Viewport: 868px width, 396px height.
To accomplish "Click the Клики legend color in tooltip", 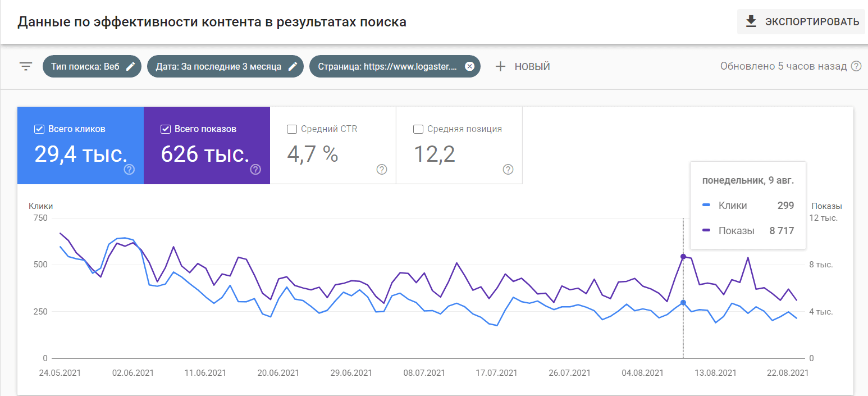I will point(707,206).
